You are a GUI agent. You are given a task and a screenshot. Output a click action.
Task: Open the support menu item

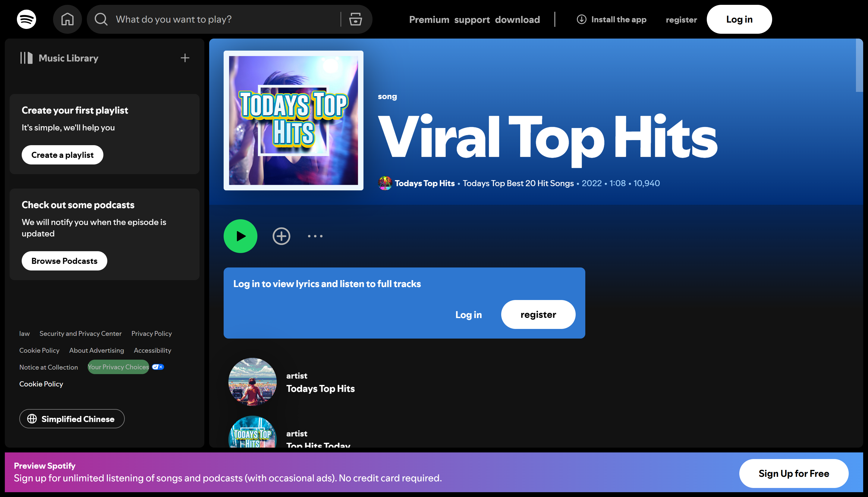[x=472, y=20]
